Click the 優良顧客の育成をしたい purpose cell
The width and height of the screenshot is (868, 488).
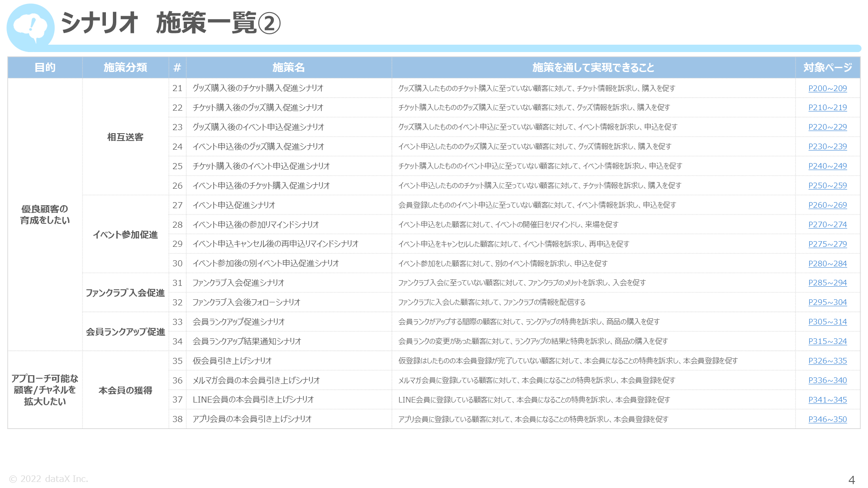[45, 215]
